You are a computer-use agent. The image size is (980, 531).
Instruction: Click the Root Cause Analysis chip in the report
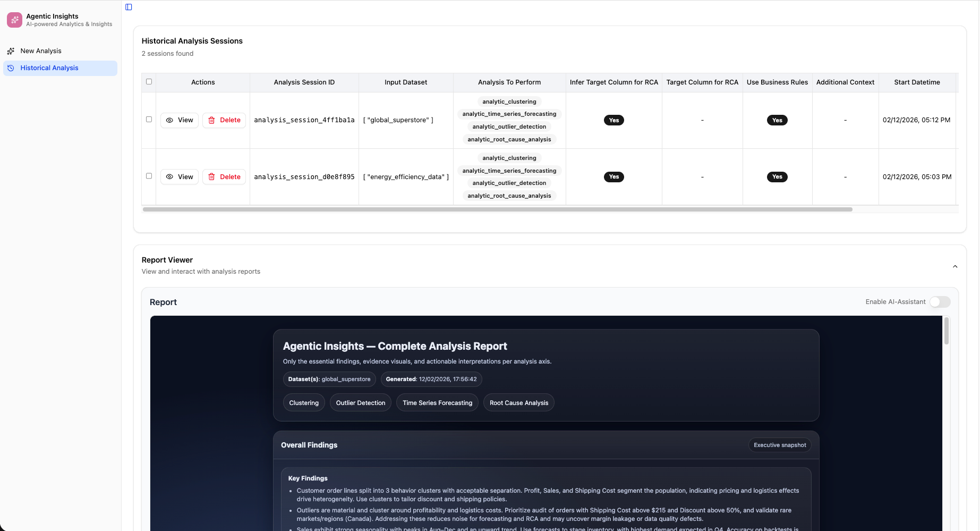point(518,402)
